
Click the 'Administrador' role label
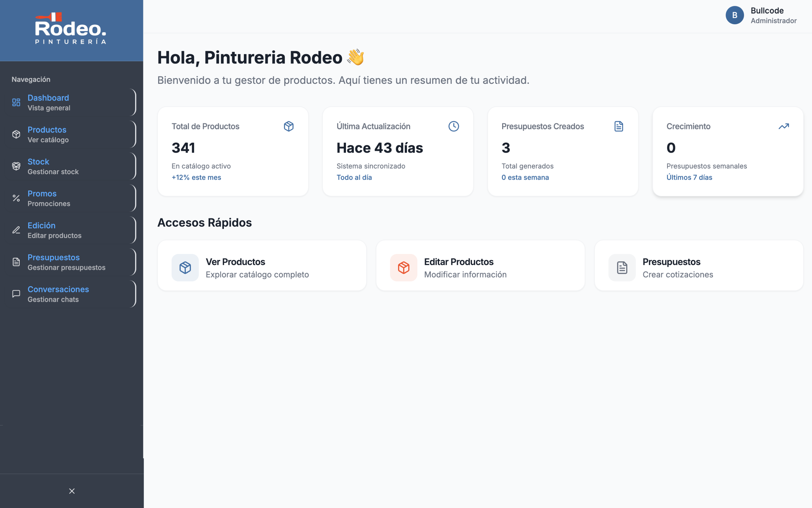tap(773, 21)
